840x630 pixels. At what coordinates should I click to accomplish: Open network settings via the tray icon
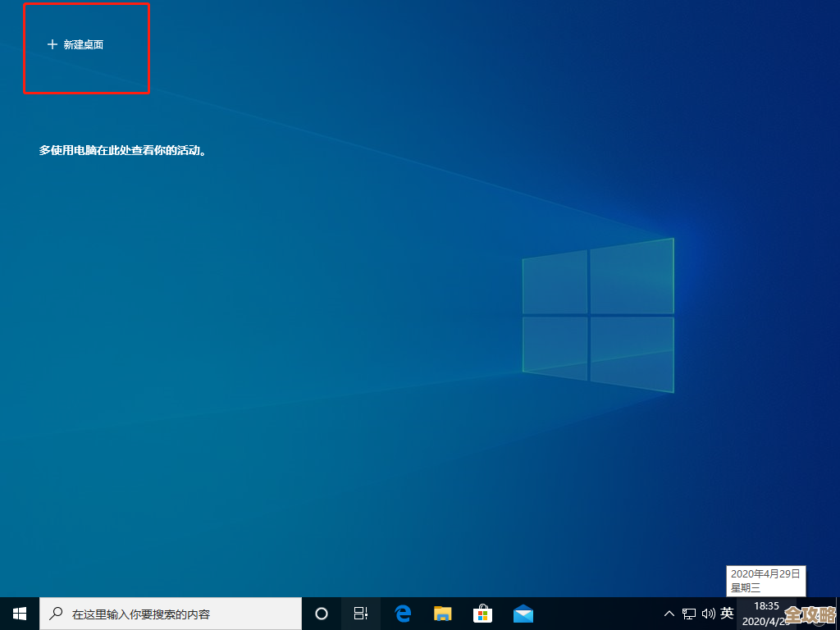coord(688,613)
